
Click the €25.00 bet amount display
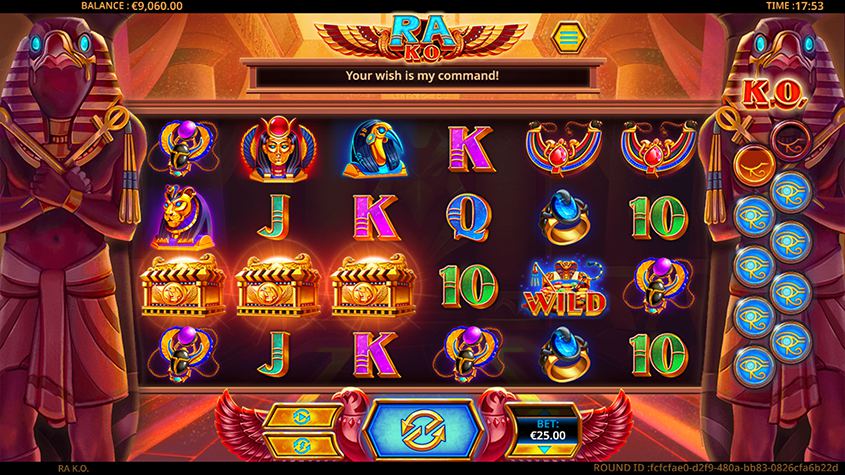click(x=548, y=435)
